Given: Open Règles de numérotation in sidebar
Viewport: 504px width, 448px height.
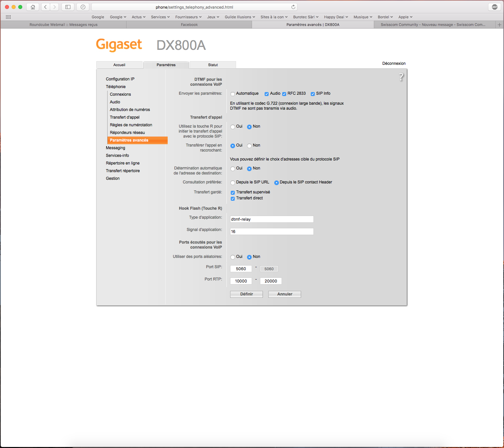Looking at the screenshot, I should (131, 125).
